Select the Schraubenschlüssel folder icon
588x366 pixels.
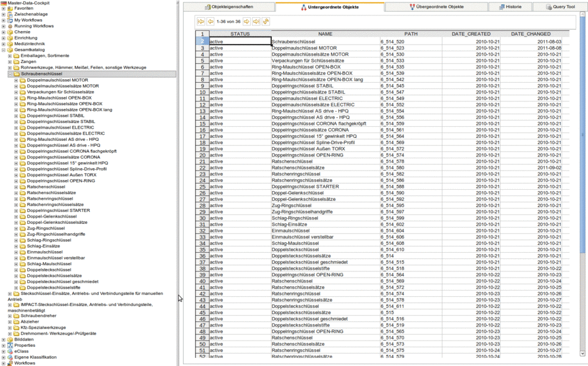(x=17, y=73)
